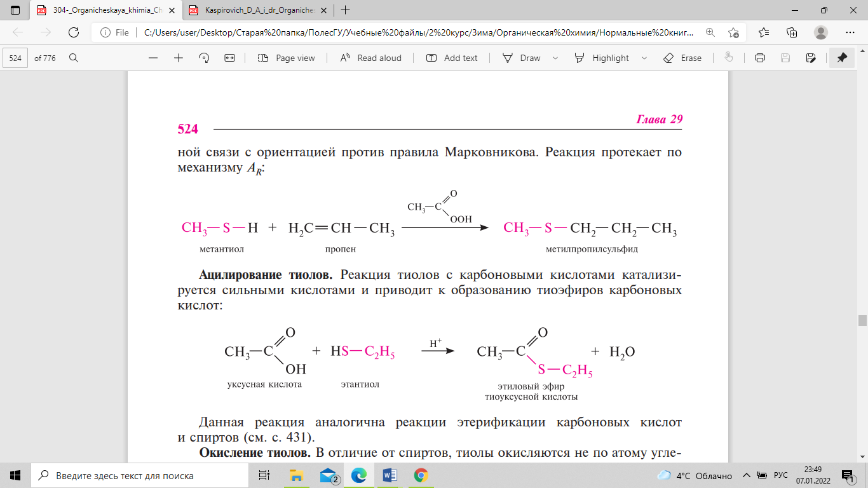This screenshot has width=868, height=488.
Task: Search in the PDF document
Action: (74, 58)
